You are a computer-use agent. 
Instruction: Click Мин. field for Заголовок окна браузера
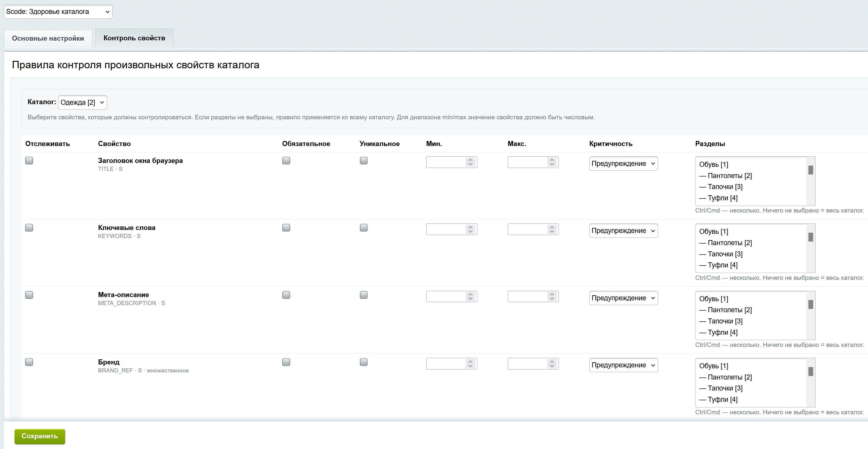tap(451, 162)
